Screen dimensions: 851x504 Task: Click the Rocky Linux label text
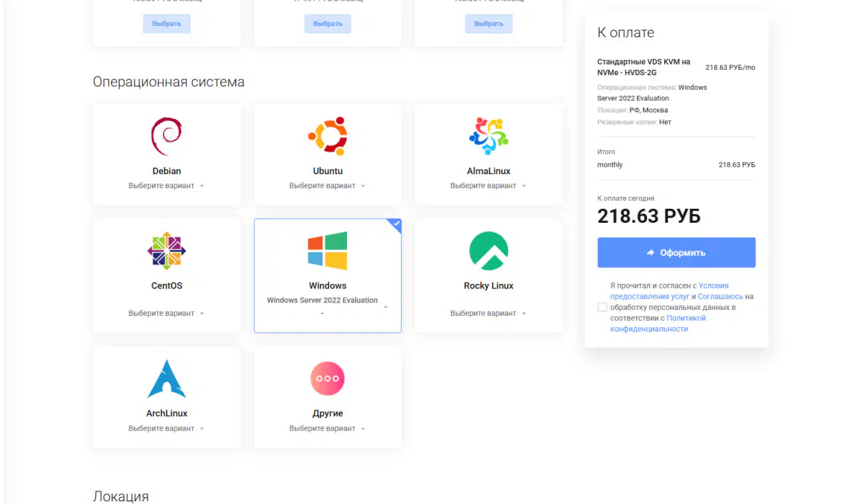coord(489,286)
